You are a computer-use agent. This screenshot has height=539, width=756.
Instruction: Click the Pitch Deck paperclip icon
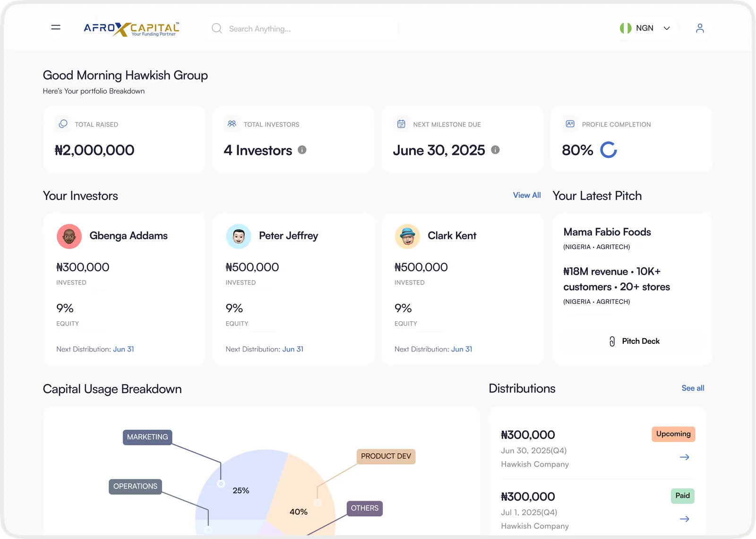click(x=612, y=341)
